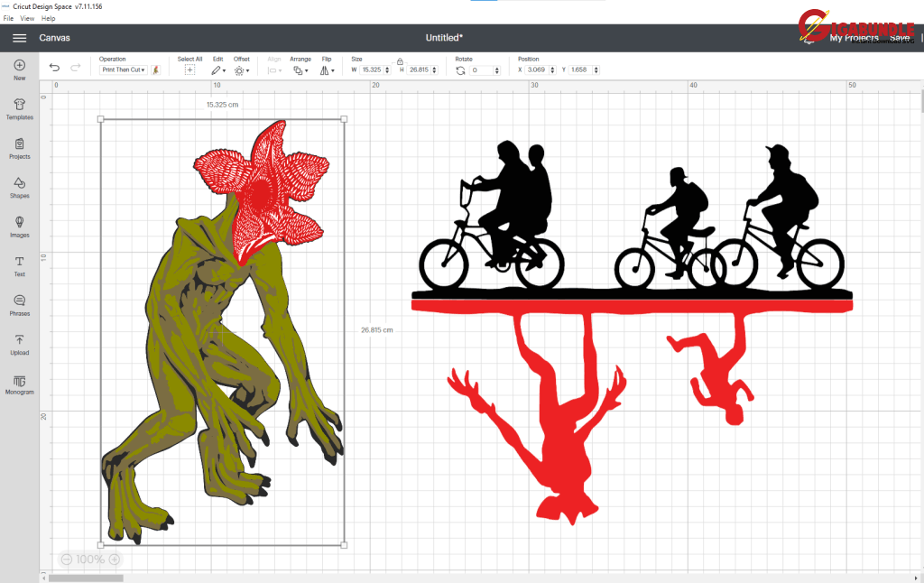Click the New project button
This screenshot has height=583, width=924.
[x=19, y=69]
